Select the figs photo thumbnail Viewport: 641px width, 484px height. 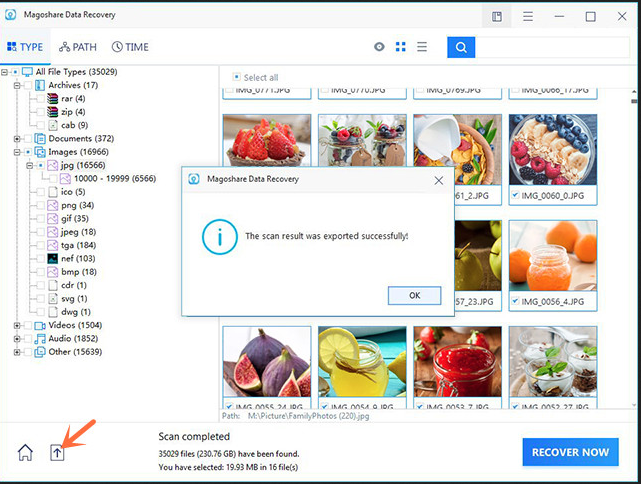click(x=267, y=361)
